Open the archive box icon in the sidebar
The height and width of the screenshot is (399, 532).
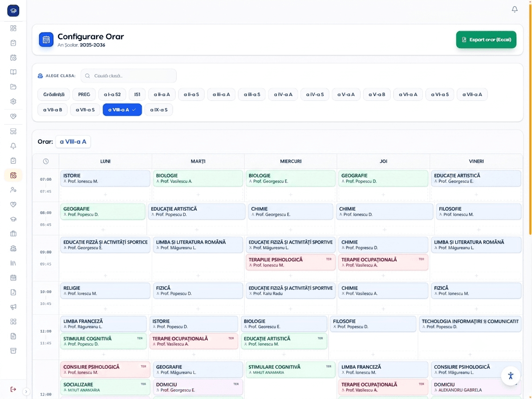pos(13,351)
